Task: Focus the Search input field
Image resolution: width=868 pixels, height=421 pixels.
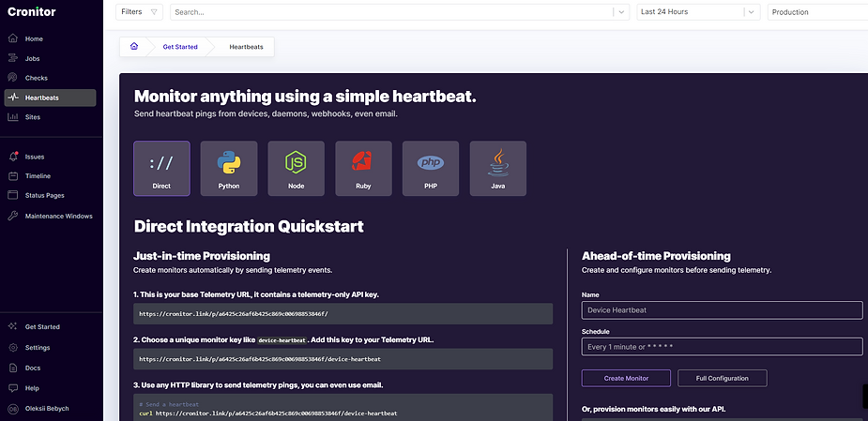Action: pos(392,11)
